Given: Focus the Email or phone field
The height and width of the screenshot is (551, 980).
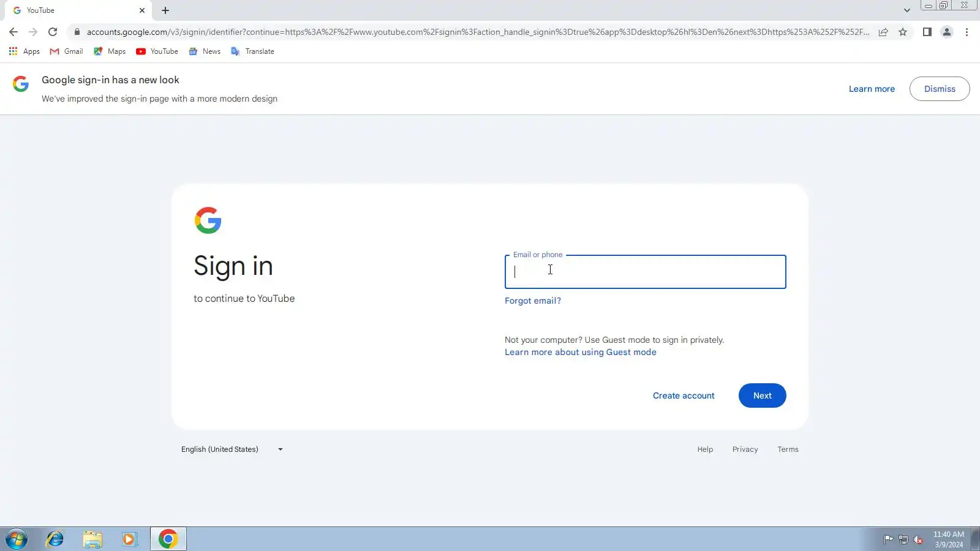Looking at the screenshot, I should tap(645, 272).
